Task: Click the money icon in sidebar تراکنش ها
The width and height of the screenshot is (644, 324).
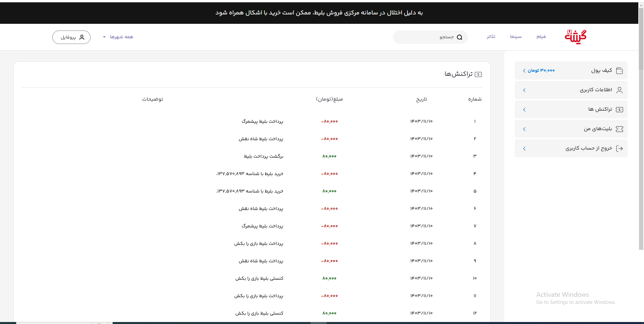Action: pos(620,110)
